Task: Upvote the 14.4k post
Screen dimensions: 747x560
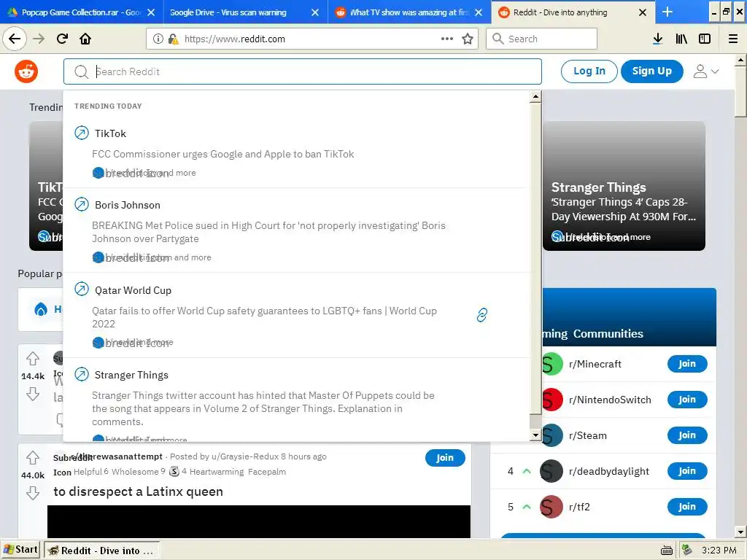Action: [33, 359]
